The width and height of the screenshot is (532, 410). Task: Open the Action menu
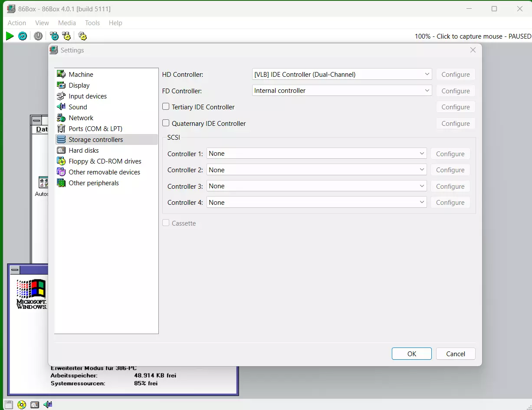[17, 23]
